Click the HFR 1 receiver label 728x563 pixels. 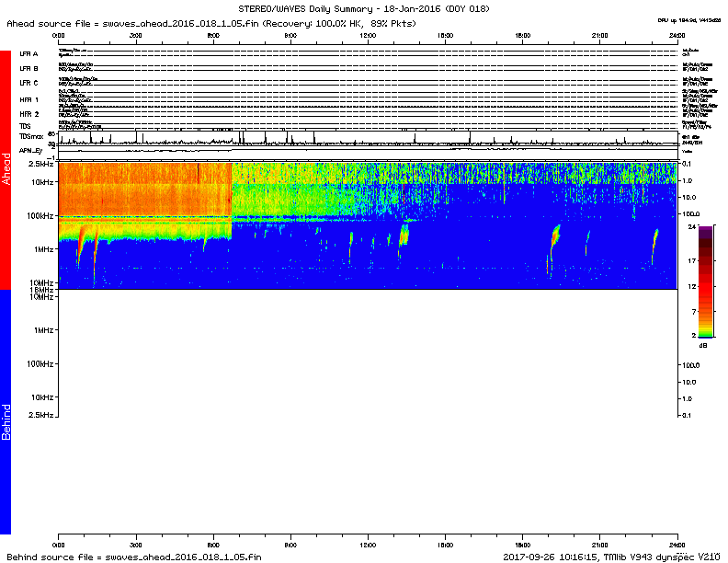tap(29, 98)
